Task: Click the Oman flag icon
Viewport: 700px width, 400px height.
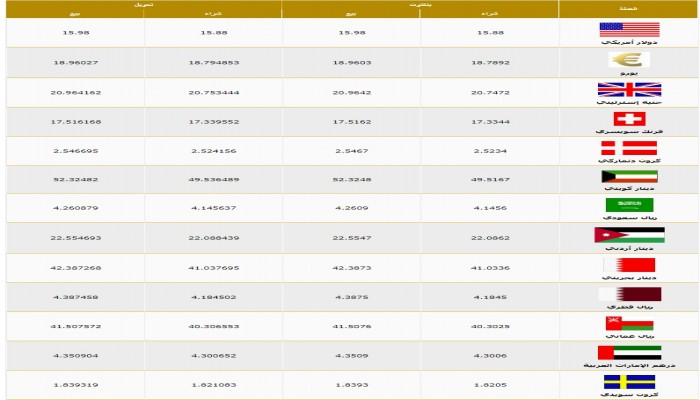Action: click(x=629, y=323)
